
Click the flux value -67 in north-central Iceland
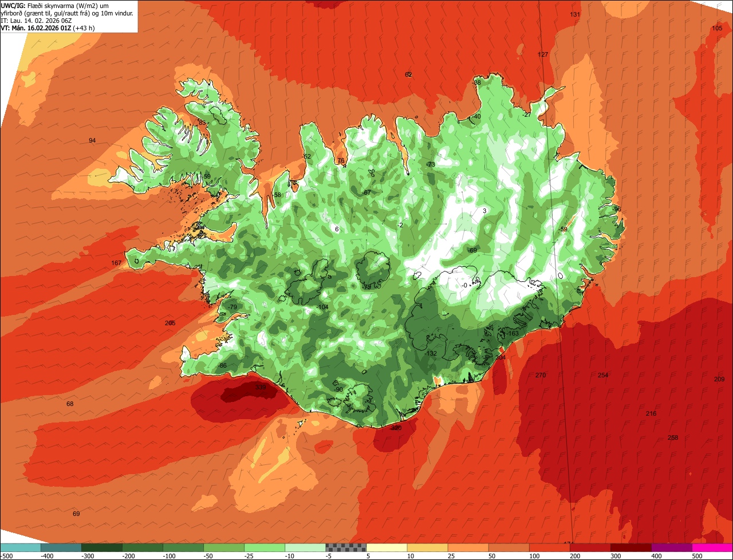pos(366,193)
